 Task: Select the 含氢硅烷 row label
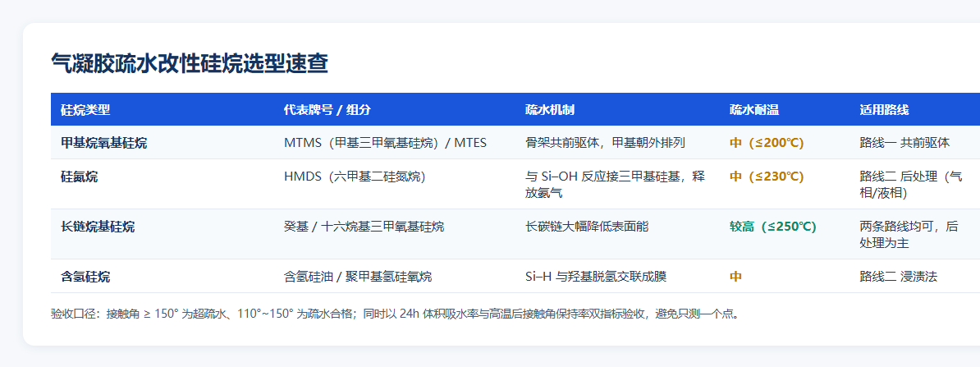pos(85,277)
